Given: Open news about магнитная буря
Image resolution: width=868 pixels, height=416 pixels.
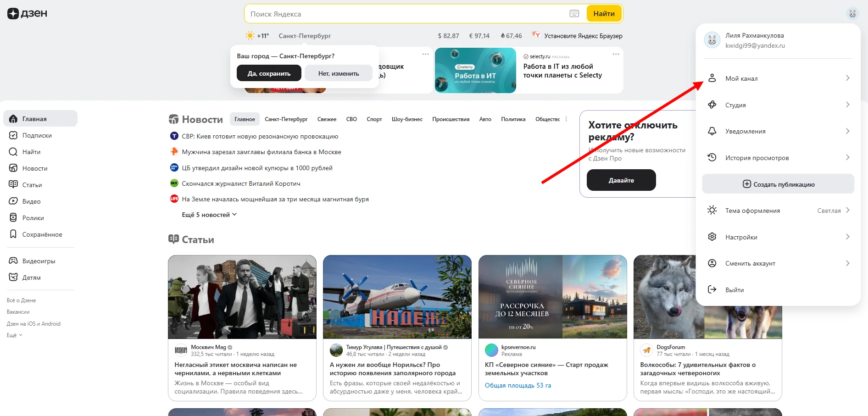Looking at the screenshot, I should (275, 199).
